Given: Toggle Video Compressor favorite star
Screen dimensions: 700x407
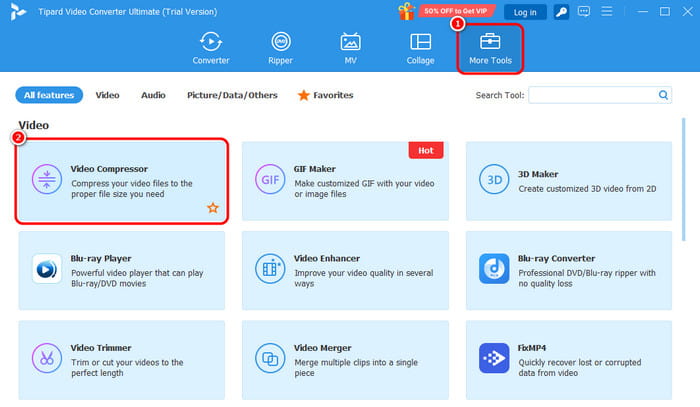Looking at the screenshot, I should click(213, 208).
